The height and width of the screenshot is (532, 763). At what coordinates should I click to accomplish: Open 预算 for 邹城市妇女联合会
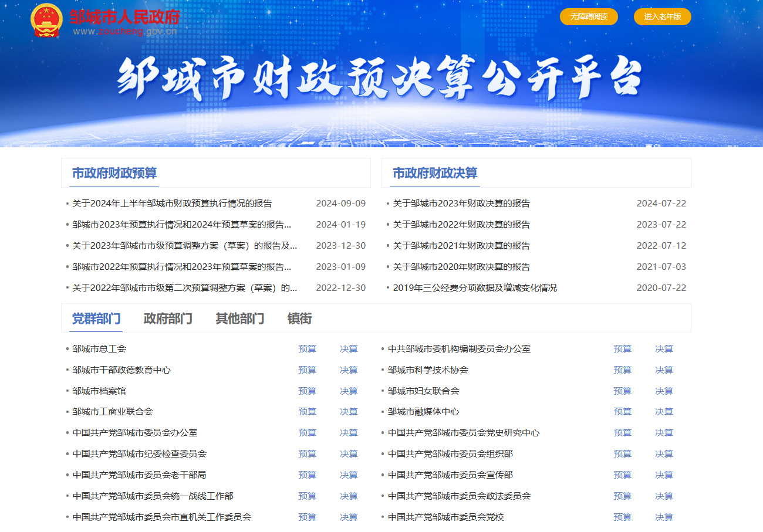pyautogui.click(x=623, y=391)
